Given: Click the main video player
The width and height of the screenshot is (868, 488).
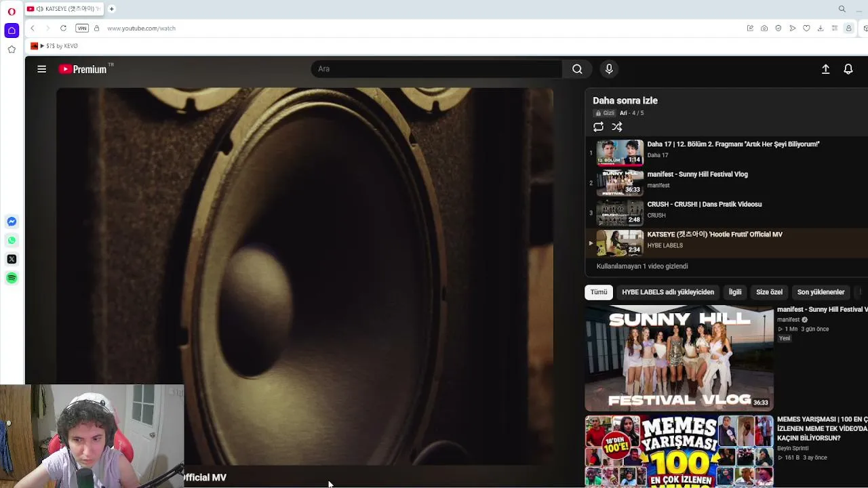Looking at the screenshot, I should [x=304, y=277].
